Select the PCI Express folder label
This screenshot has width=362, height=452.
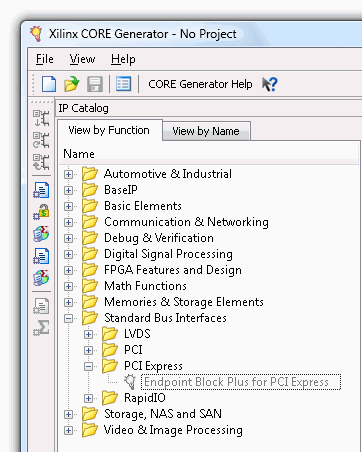[153, 366]
